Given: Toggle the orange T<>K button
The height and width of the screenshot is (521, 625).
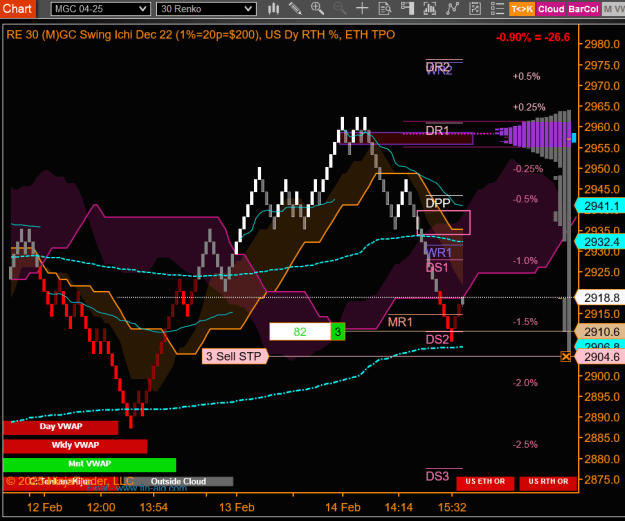Looking at the screenshot, I should [x=522, y=9].
